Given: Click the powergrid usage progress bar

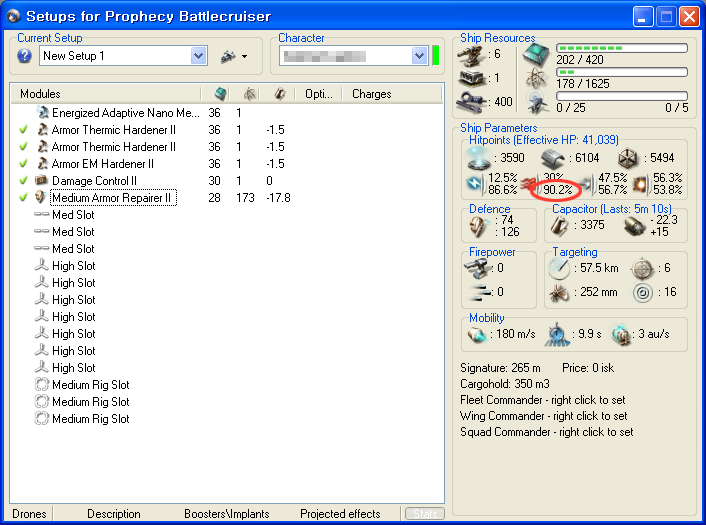Looking at the screenshot, I should (622, 72).
